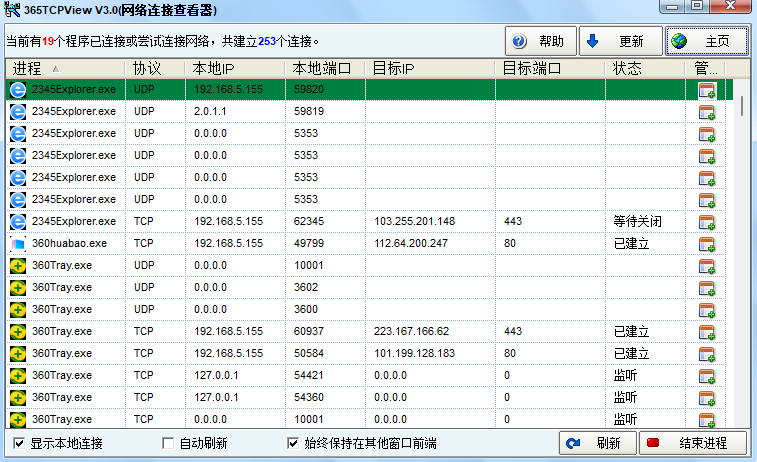757x462 pixels.
Task: Click 360huabao.exe process icon
Action: pos(18,244)
